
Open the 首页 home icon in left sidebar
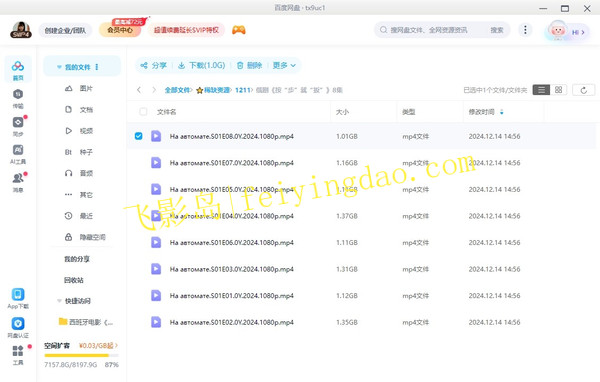tap(18, 70)
